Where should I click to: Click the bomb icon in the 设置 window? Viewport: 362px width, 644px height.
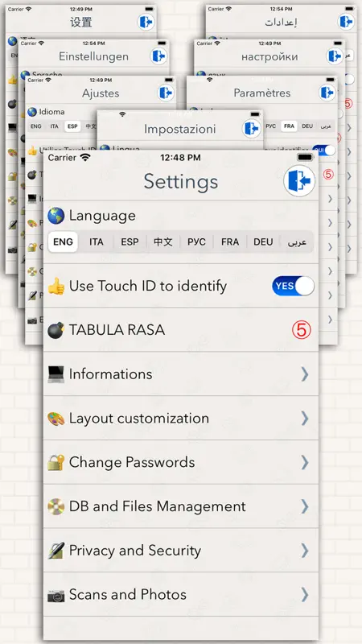12,104
